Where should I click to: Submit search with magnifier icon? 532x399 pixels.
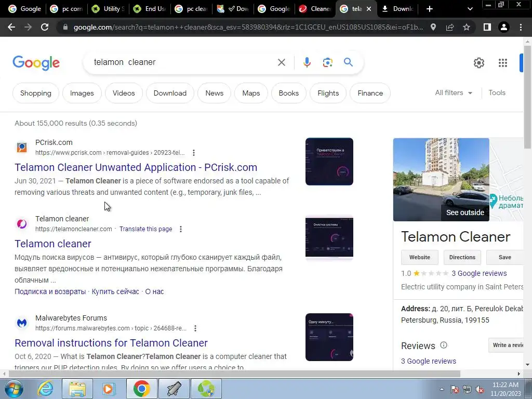(x=348, y=62)
